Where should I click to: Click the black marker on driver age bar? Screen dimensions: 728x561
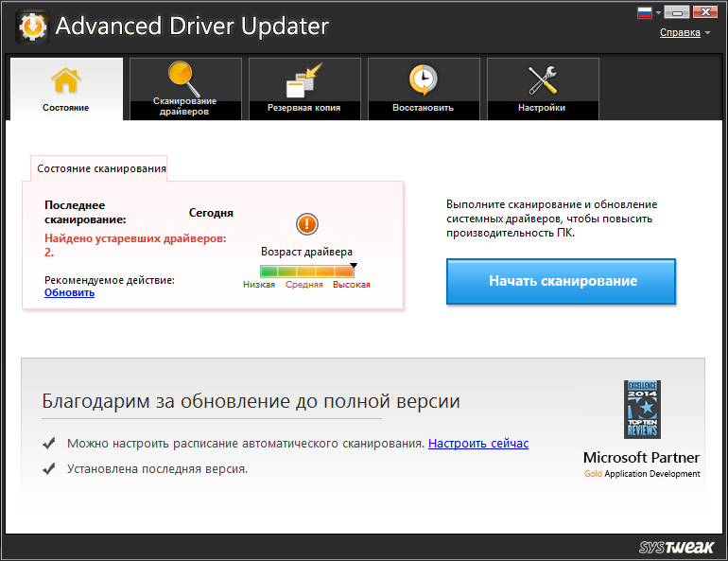coord(354,266)
